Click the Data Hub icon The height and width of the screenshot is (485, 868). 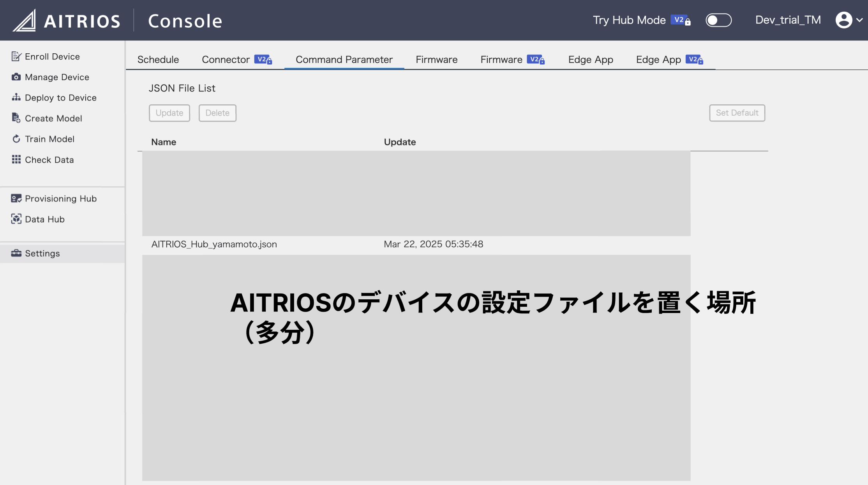click(16, 219)
